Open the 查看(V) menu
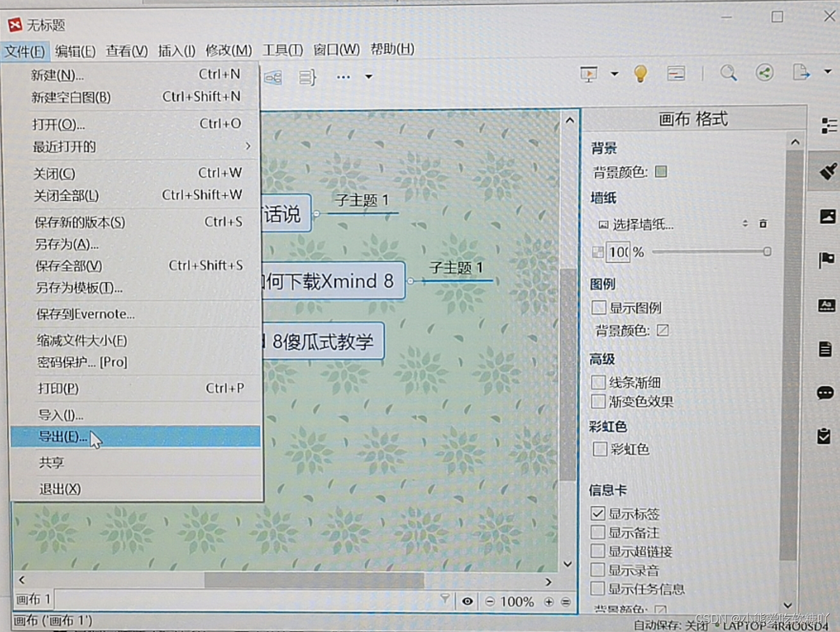 click(x=127, y=51)
